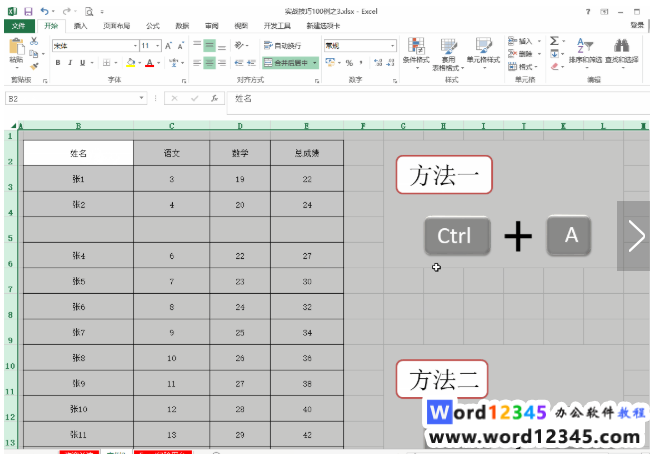Switch to the Developer tab
Screen dimensions: 650x454
[x=277, y=26]
